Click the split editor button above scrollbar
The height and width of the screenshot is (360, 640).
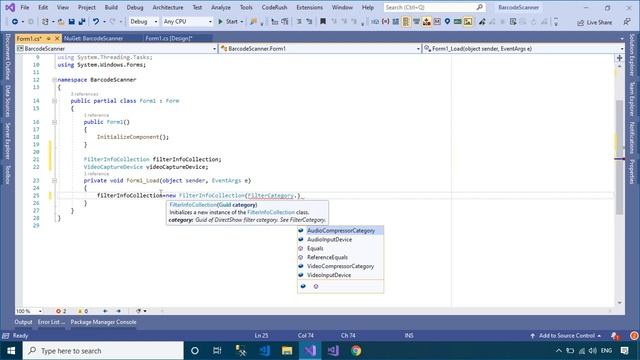pos(620,58)
